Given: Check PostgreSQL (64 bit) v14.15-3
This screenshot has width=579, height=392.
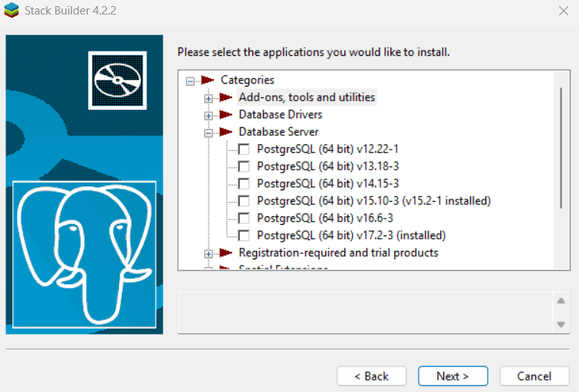Looking at the screenshot, I should [x=244, y=183].
